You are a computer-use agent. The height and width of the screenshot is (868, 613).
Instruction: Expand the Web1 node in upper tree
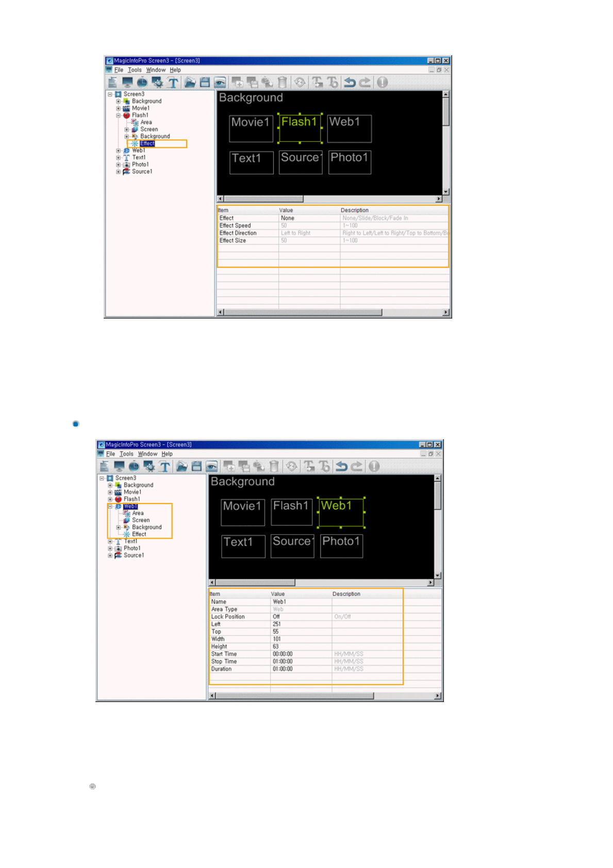coord(118,151)
